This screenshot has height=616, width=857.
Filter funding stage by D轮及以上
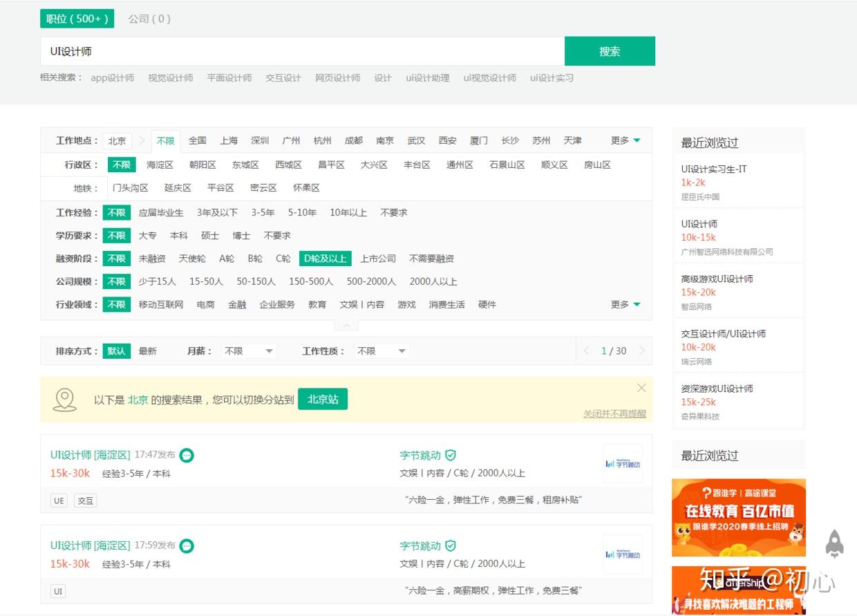pyautogui.click(x=326, y=259)
